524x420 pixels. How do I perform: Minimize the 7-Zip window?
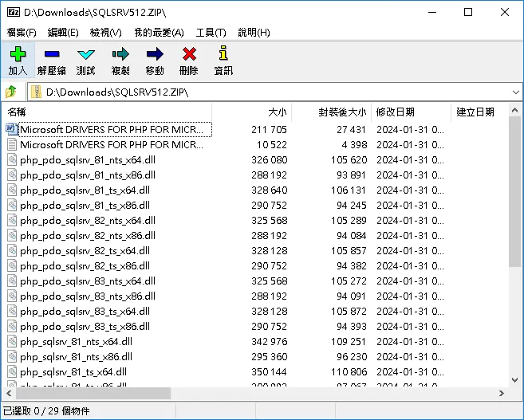pos(432,13)
